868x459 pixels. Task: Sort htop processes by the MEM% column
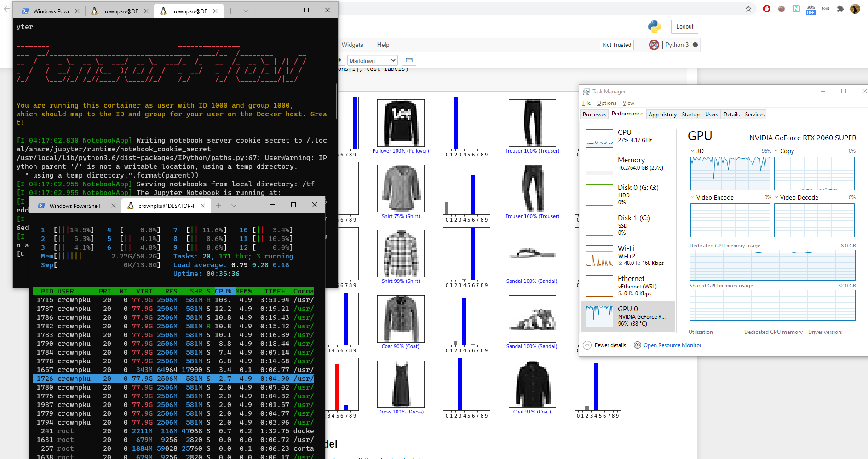[243, 291]
